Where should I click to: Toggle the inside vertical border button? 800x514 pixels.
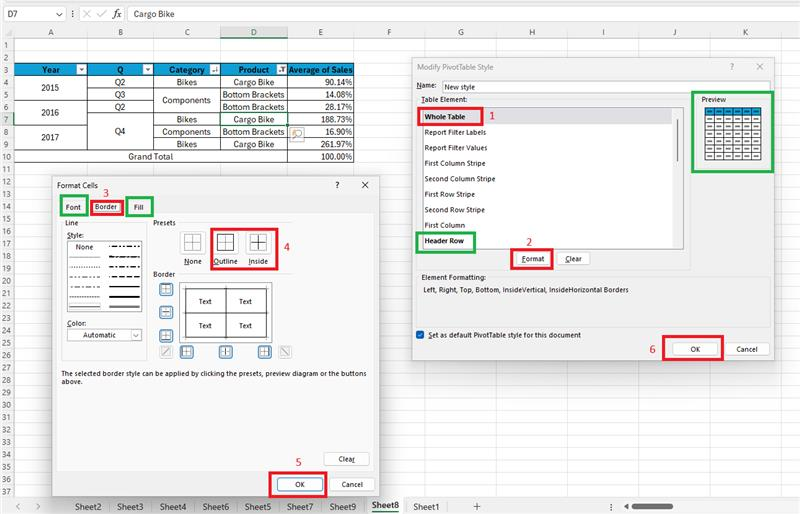pos(226,351)
